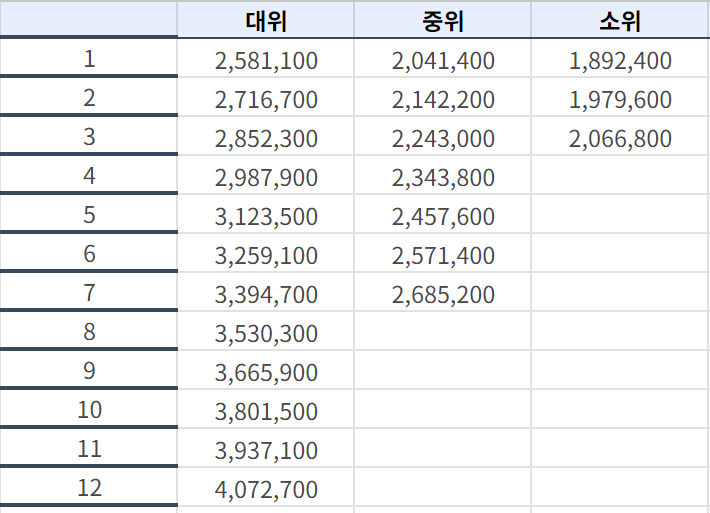
Task: Select row number 11 cell
Action: 89,447
